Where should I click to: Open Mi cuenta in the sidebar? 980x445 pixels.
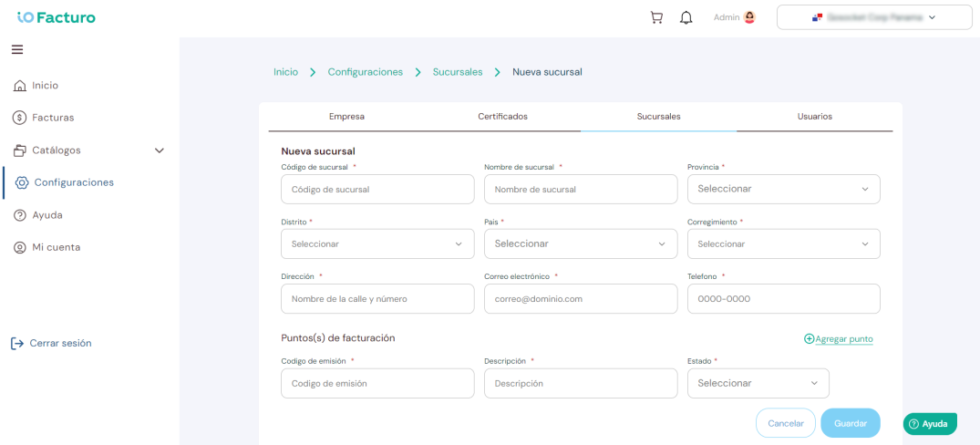point(57,247)
